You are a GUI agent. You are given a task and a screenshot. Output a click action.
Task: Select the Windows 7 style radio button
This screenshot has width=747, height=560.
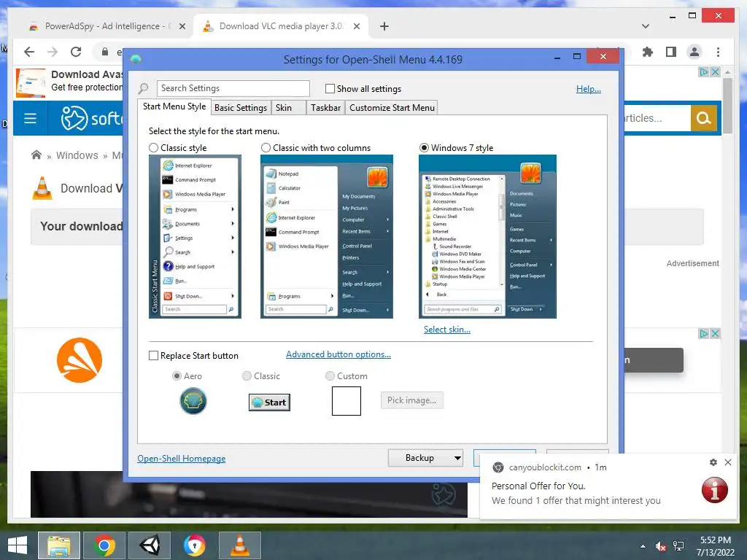pyautogui.click(x=424, y=147)
